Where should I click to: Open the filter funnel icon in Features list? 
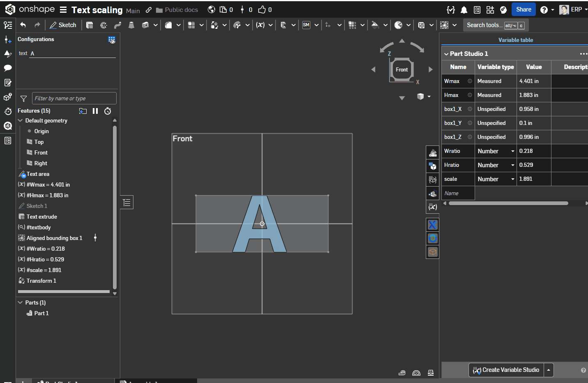point(23,99)
